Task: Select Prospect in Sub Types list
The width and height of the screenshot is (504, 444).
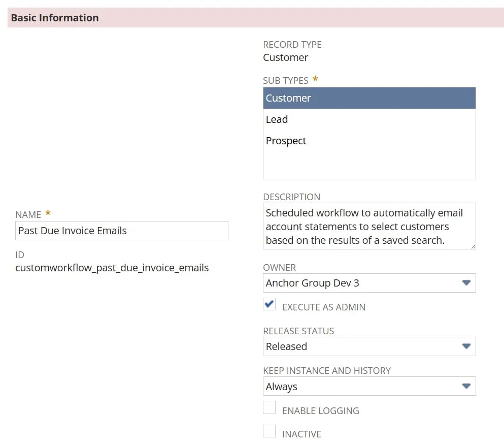Action: pos(369,141)
